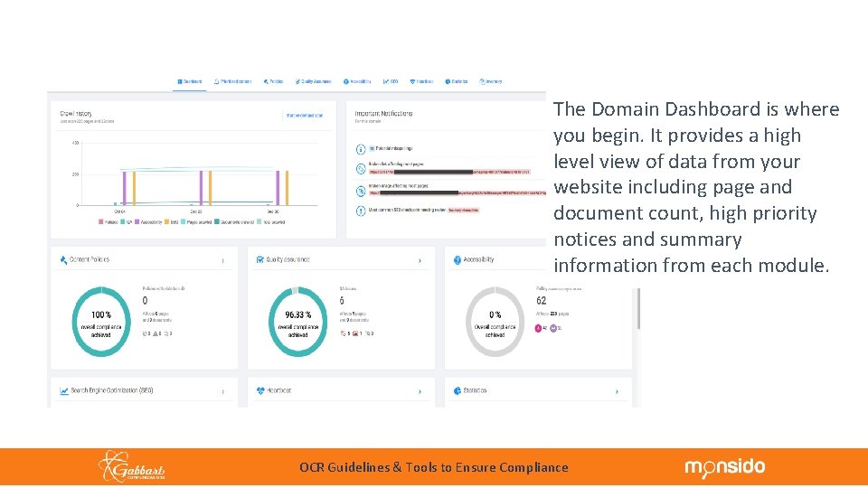Click the QA broken links count icon
868x488 pixels.
[343, 333]
